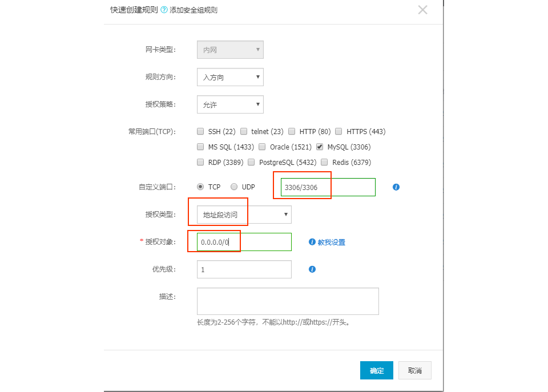Check the Redis (6379) checkbox
548x392 pixels.
tap(324, 161)
